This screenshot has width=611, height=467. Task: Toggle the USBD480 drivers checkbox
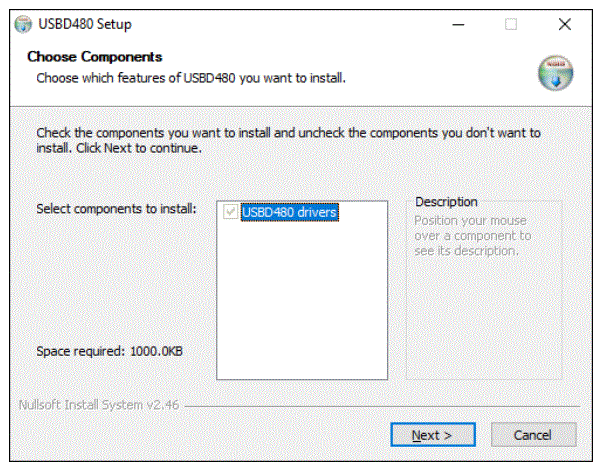(x=230, y=212)
